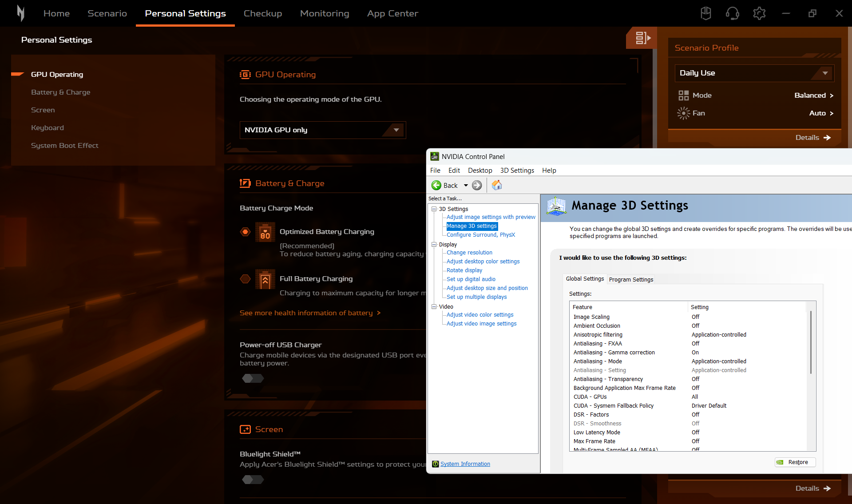852x504 pixels.
Task: Open the System Information link
Action: (465, 464)
